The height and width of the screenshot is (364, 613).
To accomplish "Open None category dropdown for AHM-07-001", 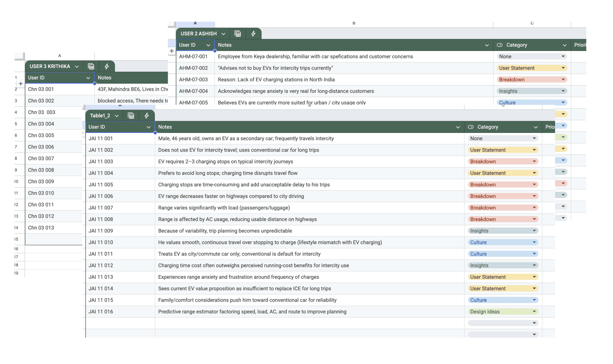I will (x=532, y=56).
